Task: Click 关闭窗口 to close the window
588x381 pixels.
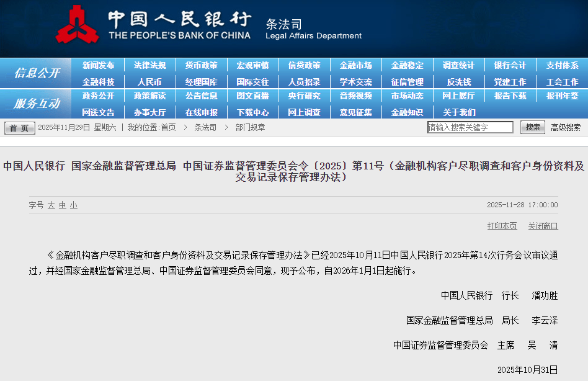Action: [x=543, y=226]
